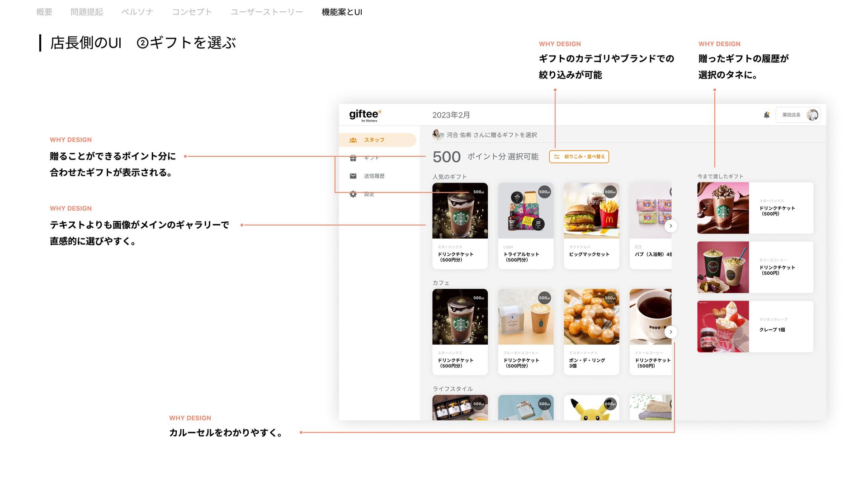The image size is (868, 488).
Task: Advance the 人気のギフト carousel with arrow
Action: pos(671,226)
